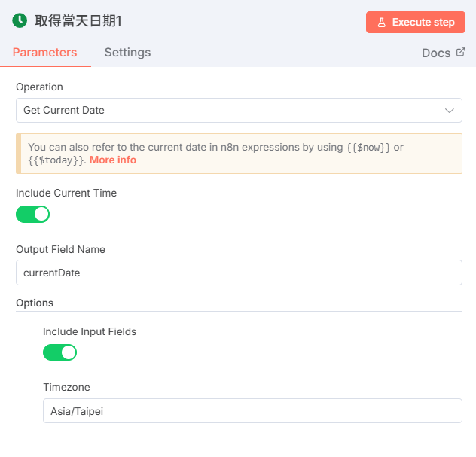This screenshot has width=476, height=457.
Task: Turn off the Include Input Fields switch
Action: [x=59, y=352]
